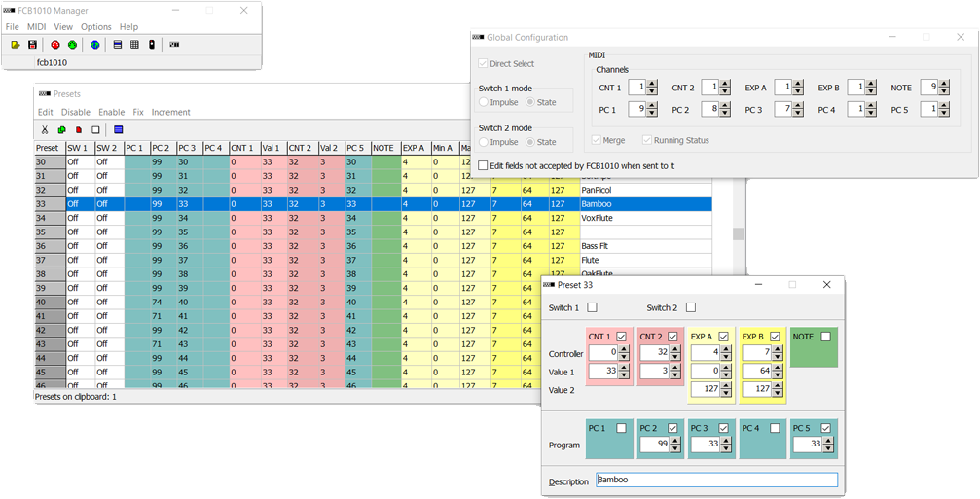Uncheck the PC 2 checkbox in Preset 33

click(672, 428)
